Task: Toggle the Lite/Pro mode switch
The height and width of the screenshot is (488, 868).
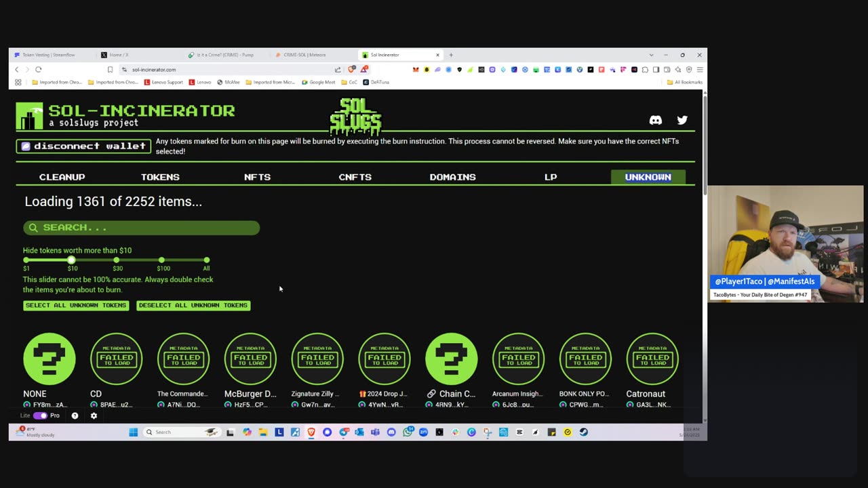Action: coord(40,415)
